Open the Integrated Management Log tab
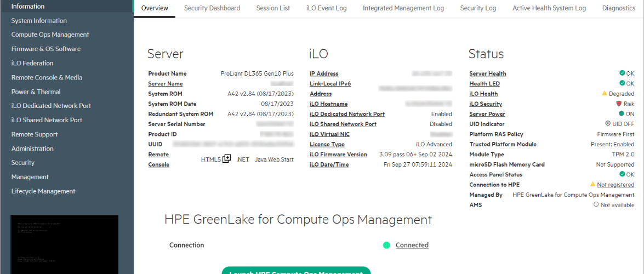Image resolution: width=644 pixels, height=274 pixels. pyautogui.click(x=403, y=8)
